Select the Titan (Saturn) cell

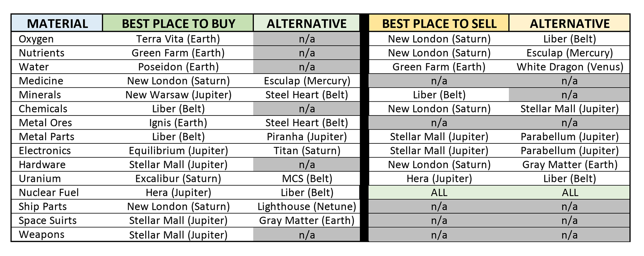[307, 151]
